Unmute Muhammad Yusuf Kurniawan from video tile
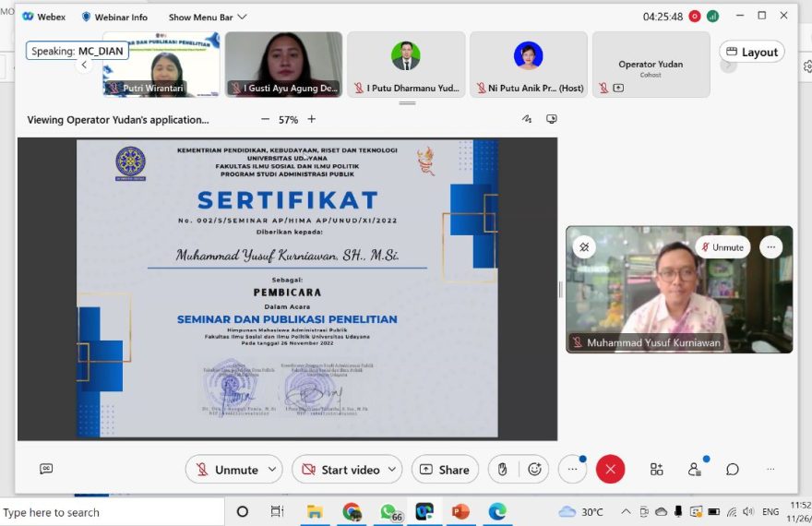Screen dimensions: 812x526 click(721, 247)
